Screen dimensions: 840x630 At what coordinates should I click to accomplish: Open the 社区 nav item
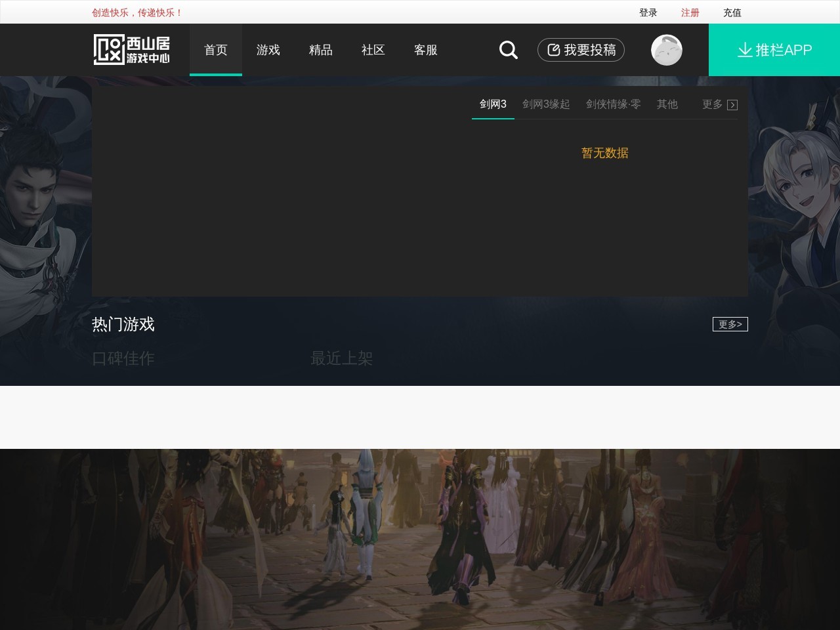[373, 50]
